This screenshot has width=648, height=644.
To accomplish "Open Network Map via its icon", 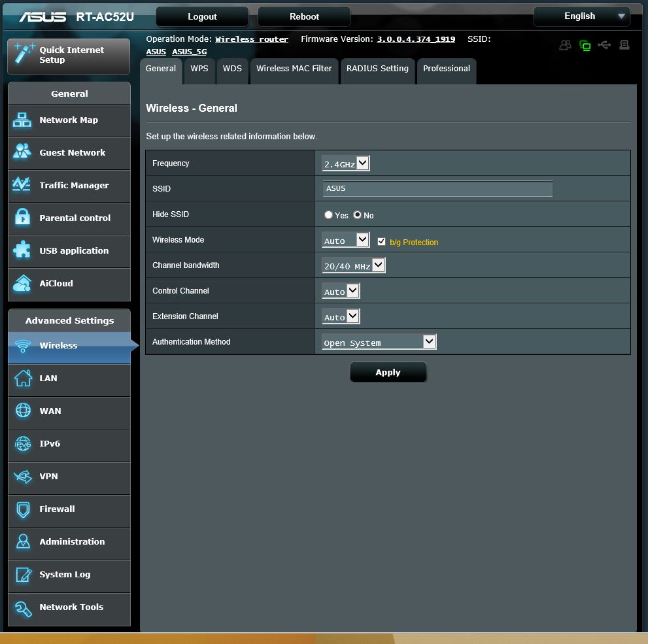I will pyautogui.click(x=22, y=120).
